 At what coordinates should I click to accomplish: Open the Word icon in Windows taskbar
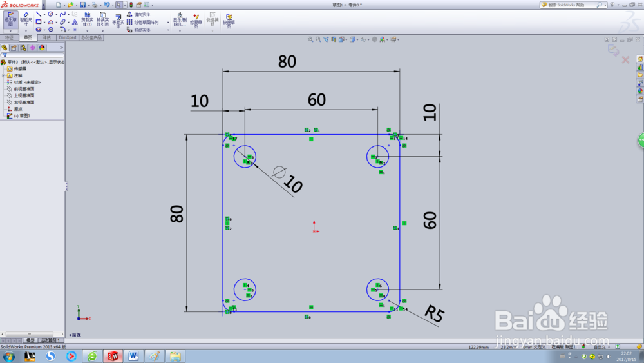tap(133, 356)
